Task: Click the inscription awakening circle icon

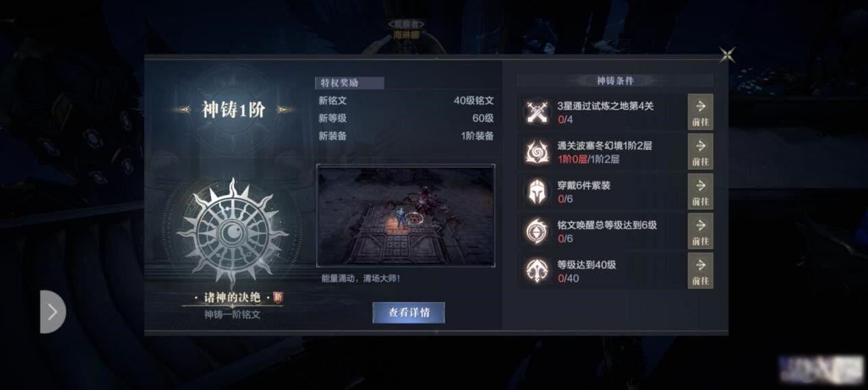Action: pos(535,231)
